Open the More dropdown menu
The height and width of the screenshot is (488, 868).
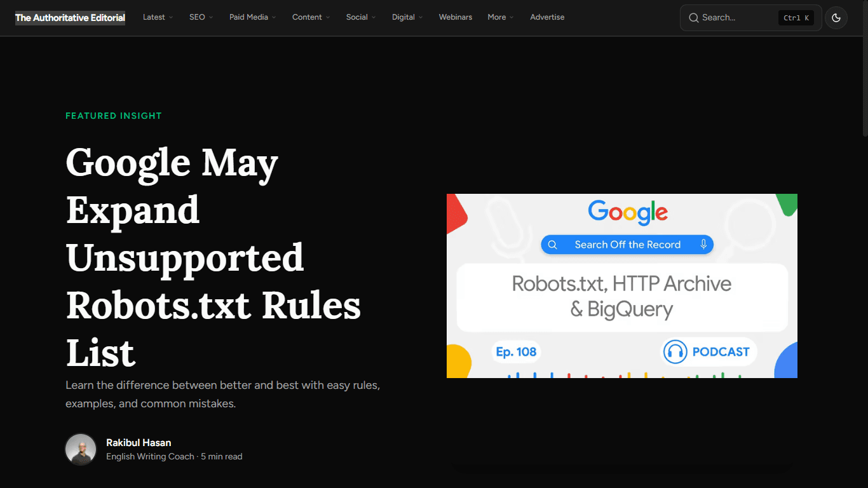[501, 17]
